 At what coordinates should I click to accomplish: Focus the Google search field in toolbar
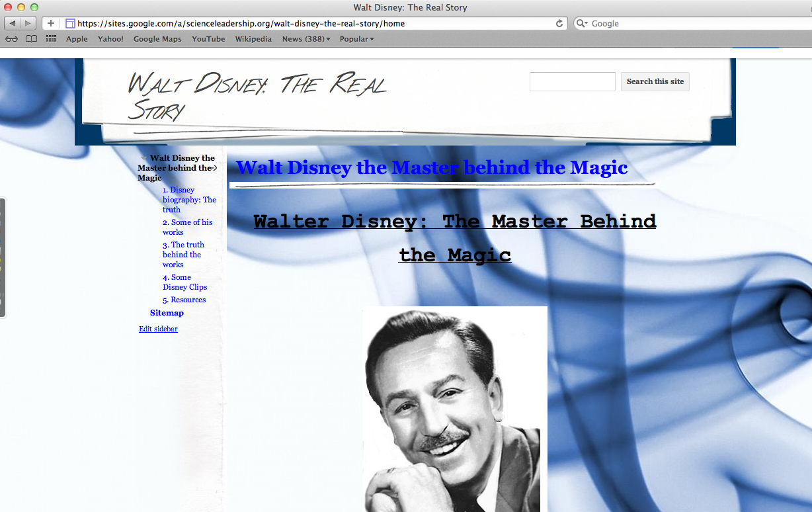pos(694,23)
